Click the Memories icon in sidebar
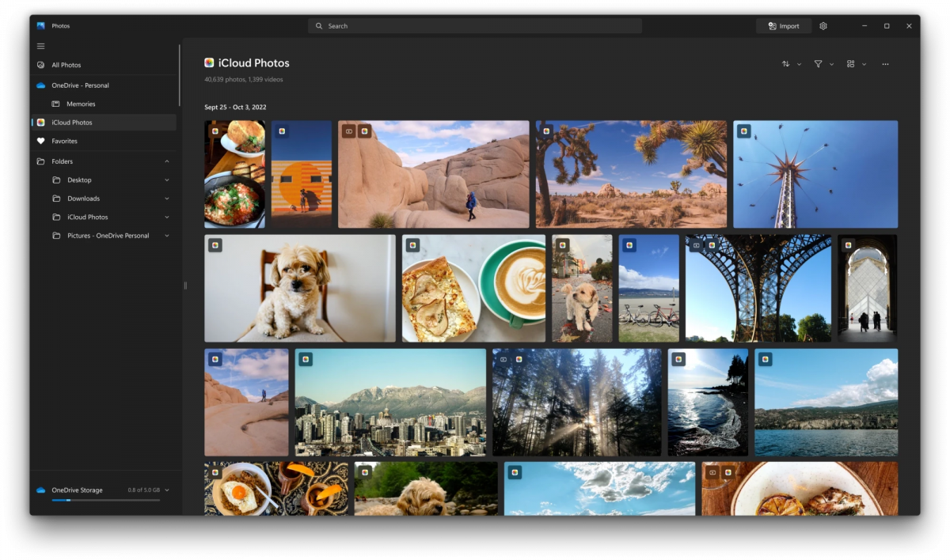This screenshot has width=950, height=560. click(x=56, y=104)
